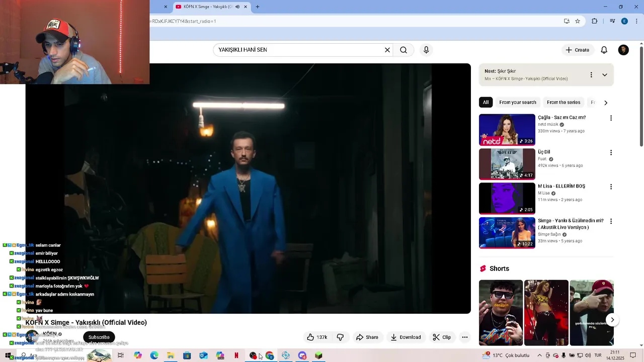Open Chrome media control icon

pos(612,21)
